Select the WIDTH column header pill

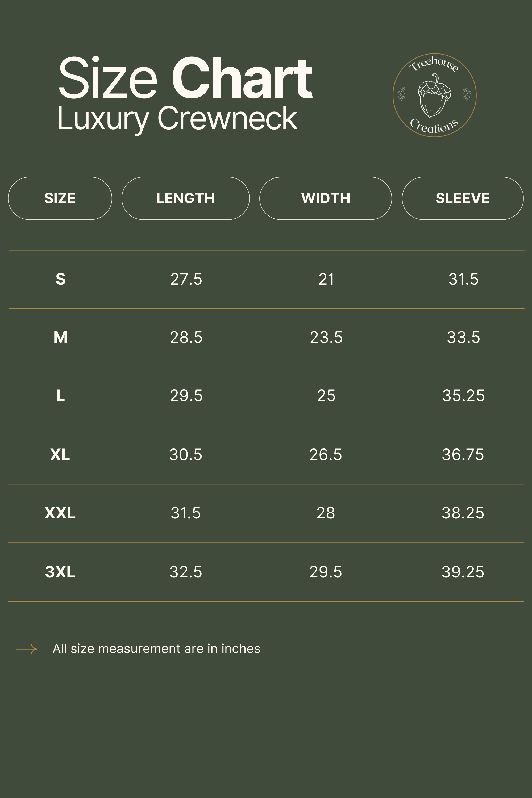(326, 198)
